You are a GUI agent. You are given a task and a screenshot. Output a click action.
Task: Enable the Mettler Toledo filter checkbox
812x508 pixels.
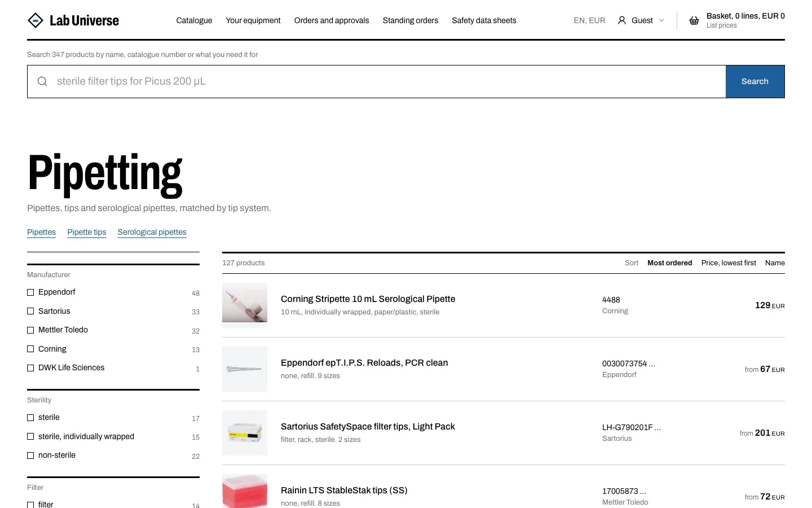[30, 330]
